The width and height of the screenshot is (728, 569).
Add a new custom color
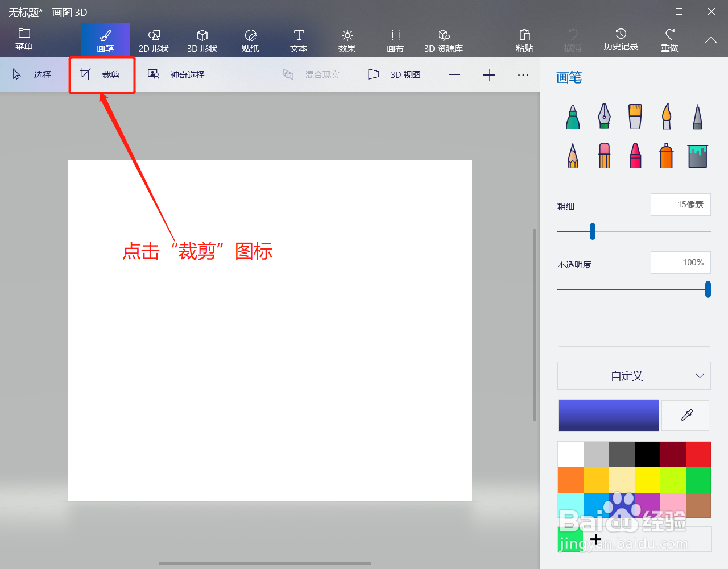[x=596, y=539]
